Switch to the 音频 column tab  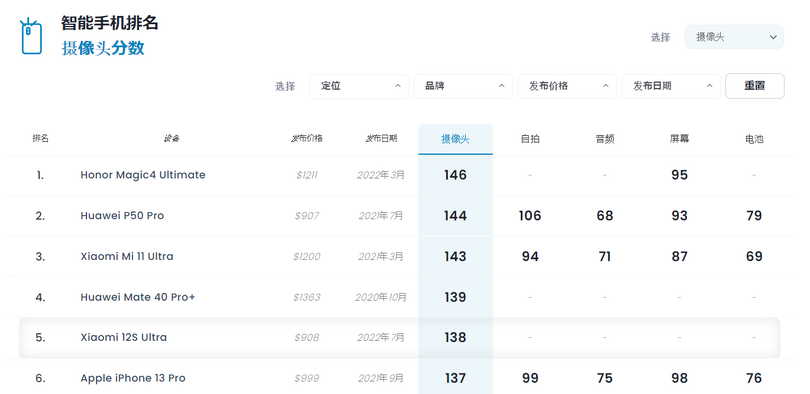[605, 139]
